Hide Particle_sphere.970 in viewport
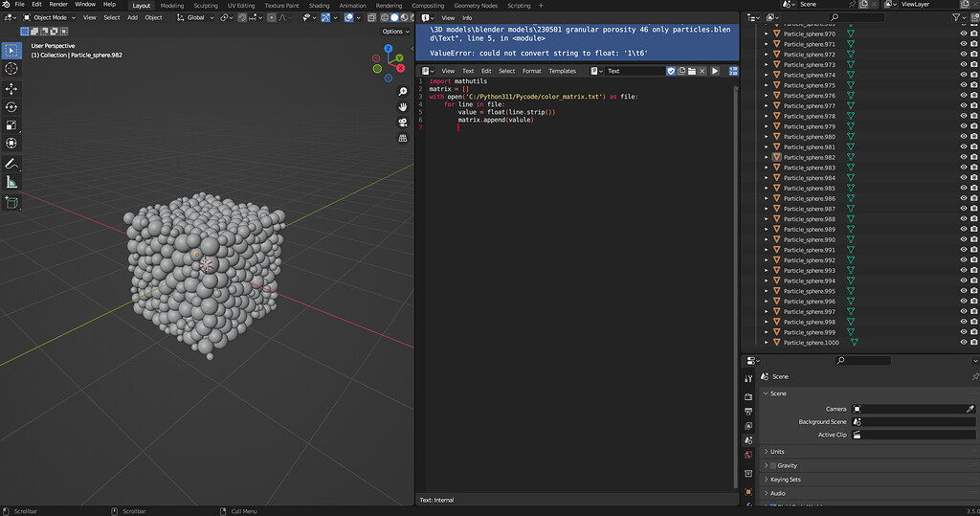The height and width of the screenshot is (516, 980). pyautogui.click(x=963, y=34)
